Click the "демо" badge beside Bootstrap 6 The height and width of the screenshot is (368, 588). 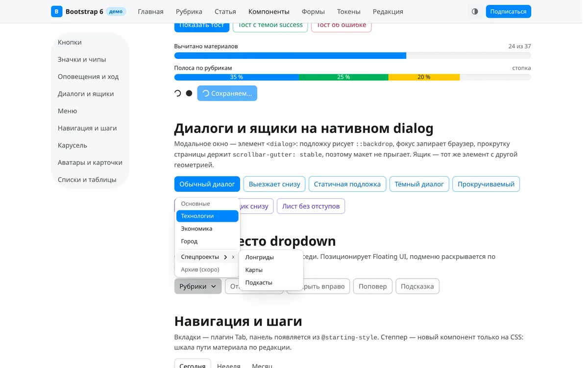[116, 11]
